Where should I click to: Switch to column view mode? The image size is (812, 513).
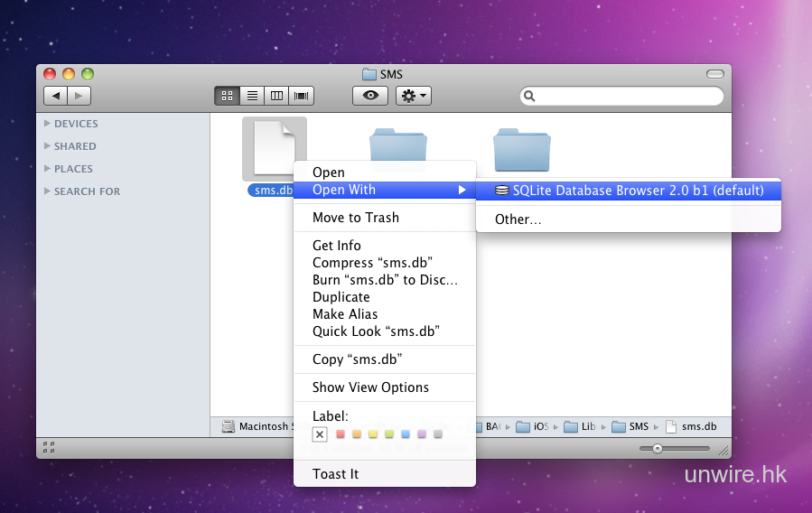coord(276,96)
